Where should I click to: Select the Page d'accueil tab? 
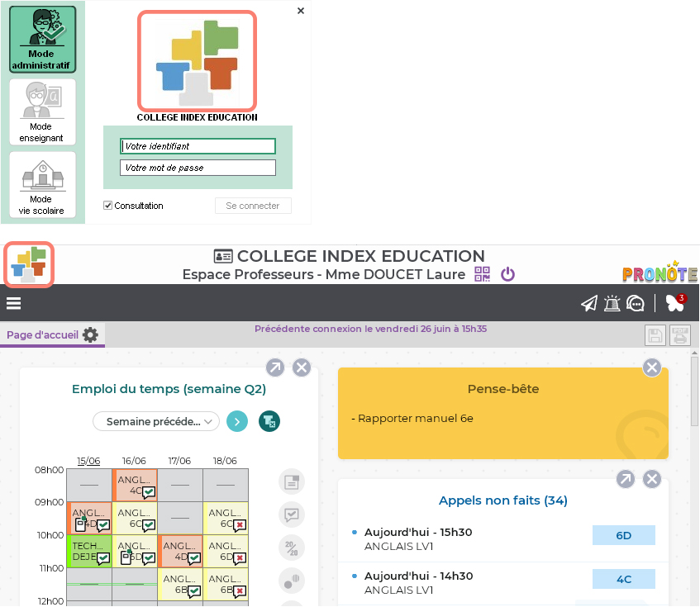click(42, 335)
